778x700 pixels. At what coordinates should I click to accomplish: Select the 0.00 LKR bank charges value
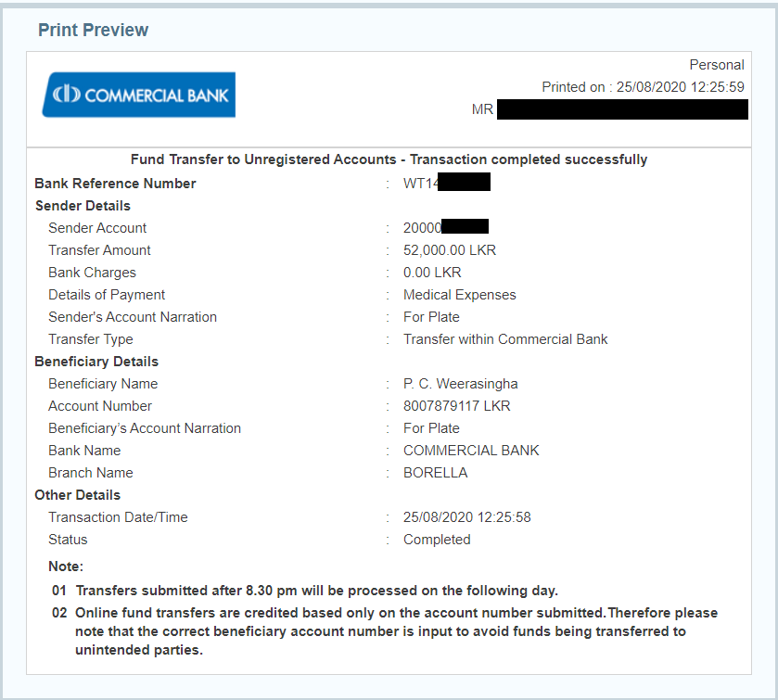[x=432, y=273]
